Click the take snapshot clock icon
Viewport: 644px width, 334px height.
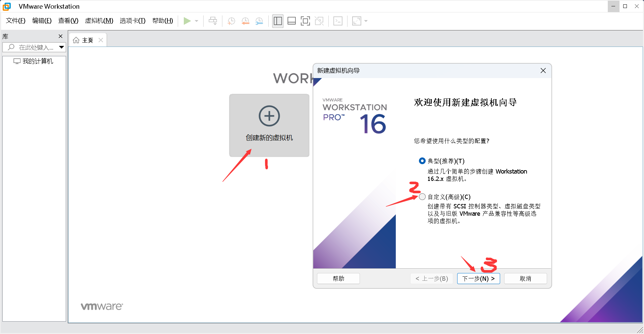coord(231,21)
